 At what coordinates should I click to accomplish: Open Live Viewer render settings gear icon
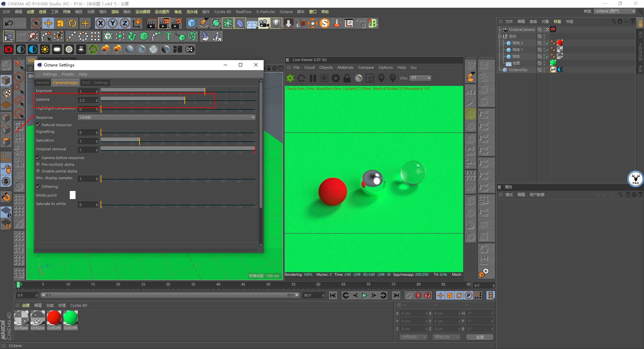coord(335,78)
